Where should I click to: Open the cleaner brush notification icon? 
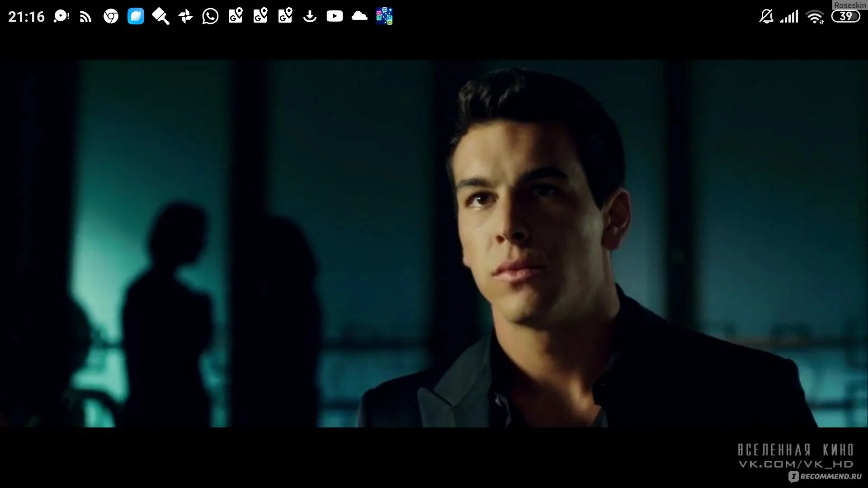click(160, 17)
